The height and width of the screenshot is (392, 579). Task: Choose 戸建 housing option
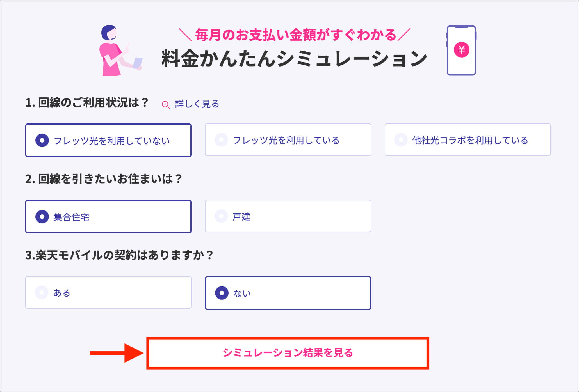tap(288, 216)
